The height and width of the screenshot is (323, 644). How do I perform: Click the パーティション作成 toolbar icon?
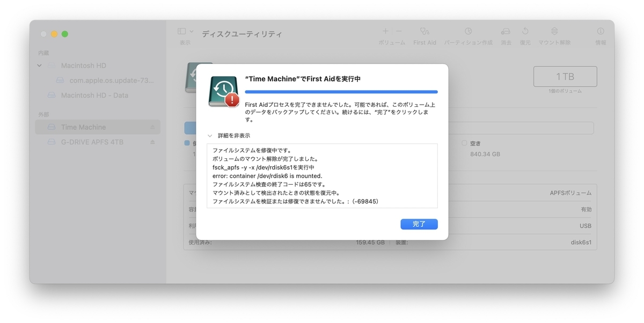[x=469, y=32]
